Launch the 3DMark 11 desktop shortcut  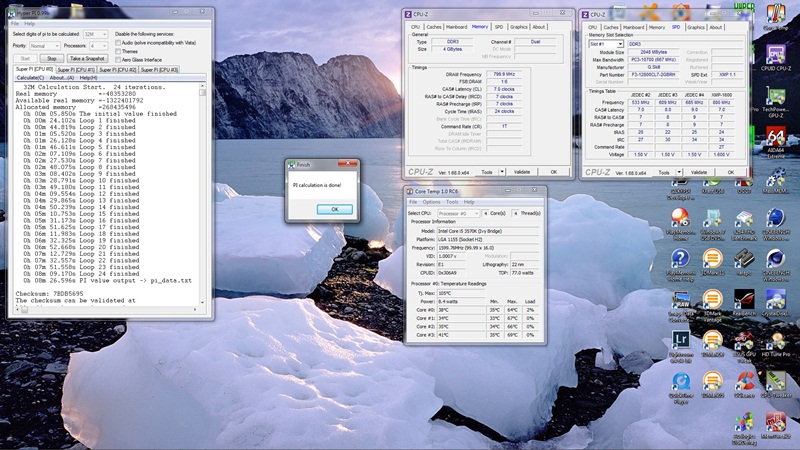tap(712, 262)
